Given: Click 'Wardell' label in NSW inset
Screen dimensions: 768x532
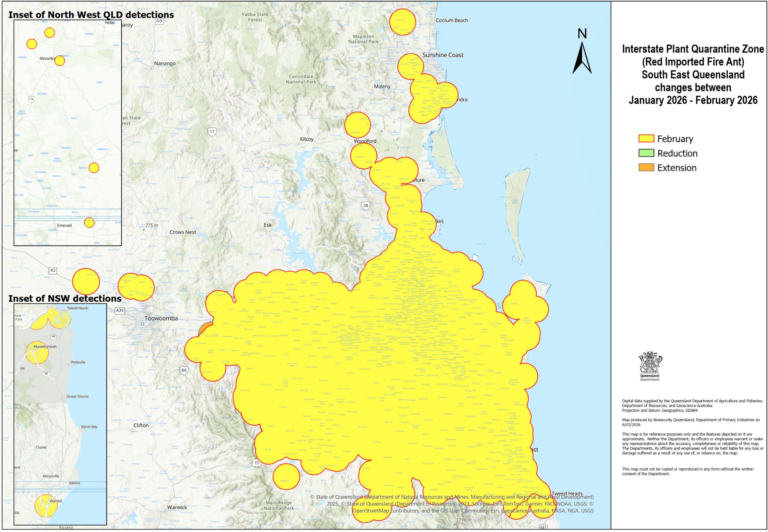Looking at the screenshot, I should coord(56,501).
